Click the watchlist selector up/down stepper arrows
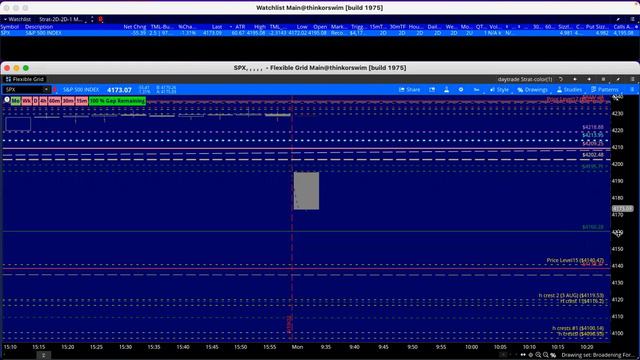 [x=92, y=19]
